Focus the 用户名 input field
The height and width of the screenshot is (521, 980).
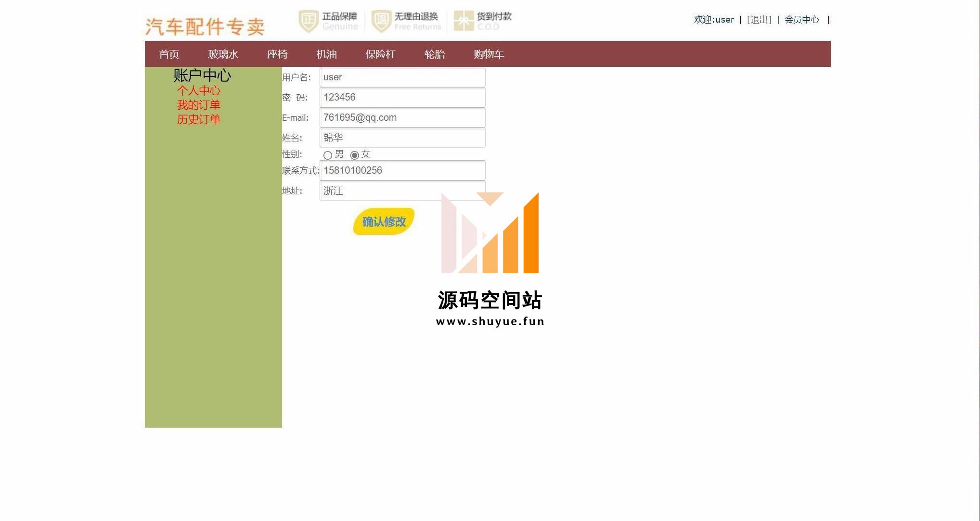(x=402, y=77)
